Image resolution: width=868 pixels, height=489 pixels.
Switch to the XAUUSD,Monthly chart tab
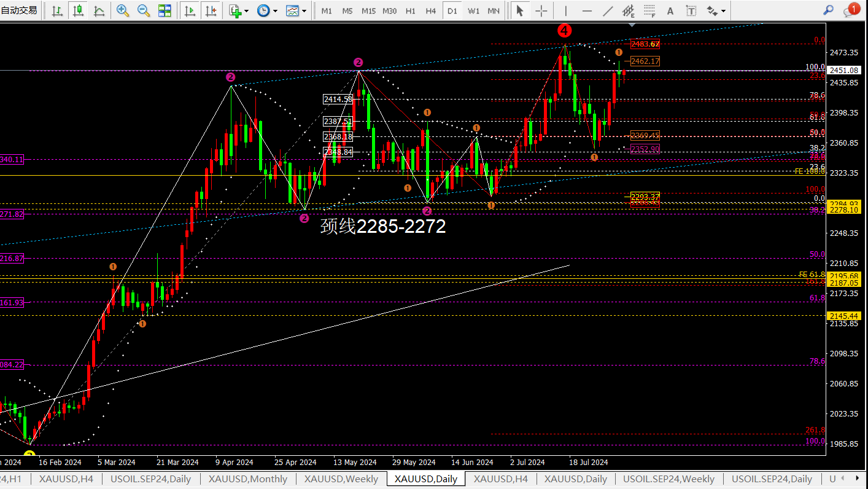point(247,479)
